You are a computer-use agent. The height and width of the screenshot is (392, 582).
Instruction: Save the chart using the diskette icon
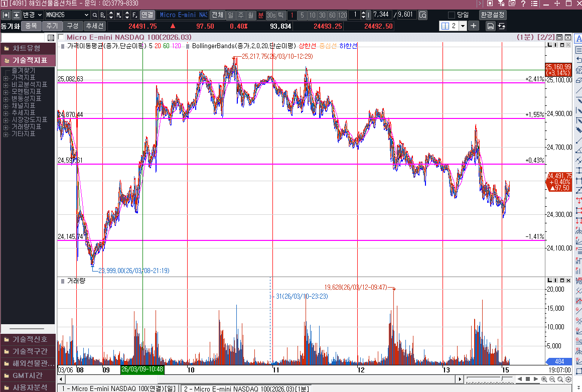[491, 26]
